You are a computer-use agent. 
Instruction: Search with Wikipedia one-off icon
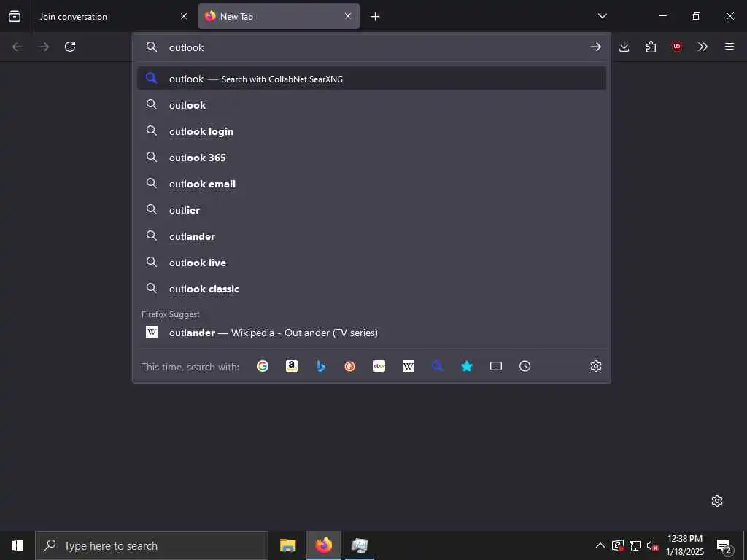coord(409,366)
